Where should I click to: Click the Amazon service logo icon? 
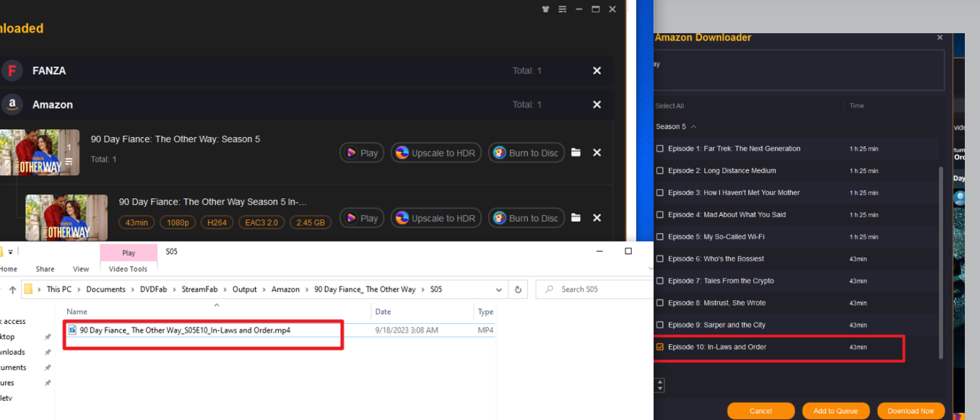pyautogui.click(x=12, y=105)
